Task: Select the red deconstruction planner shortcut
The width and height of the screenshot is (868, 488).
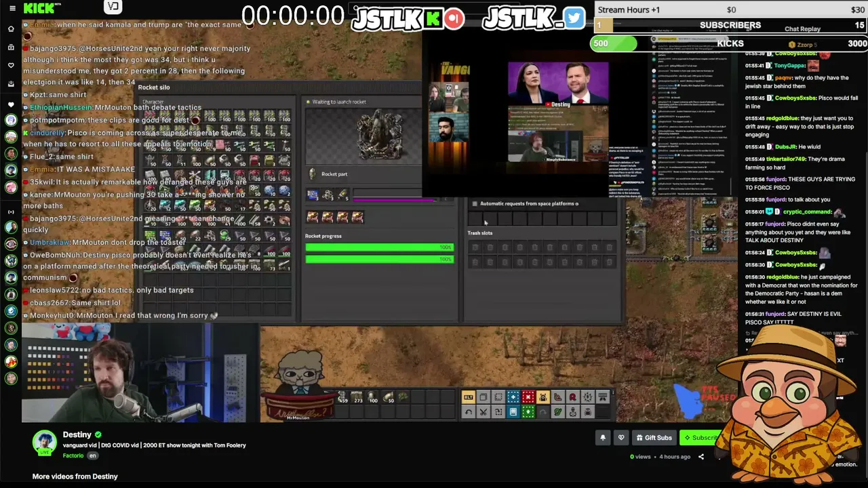Action: 528,397
